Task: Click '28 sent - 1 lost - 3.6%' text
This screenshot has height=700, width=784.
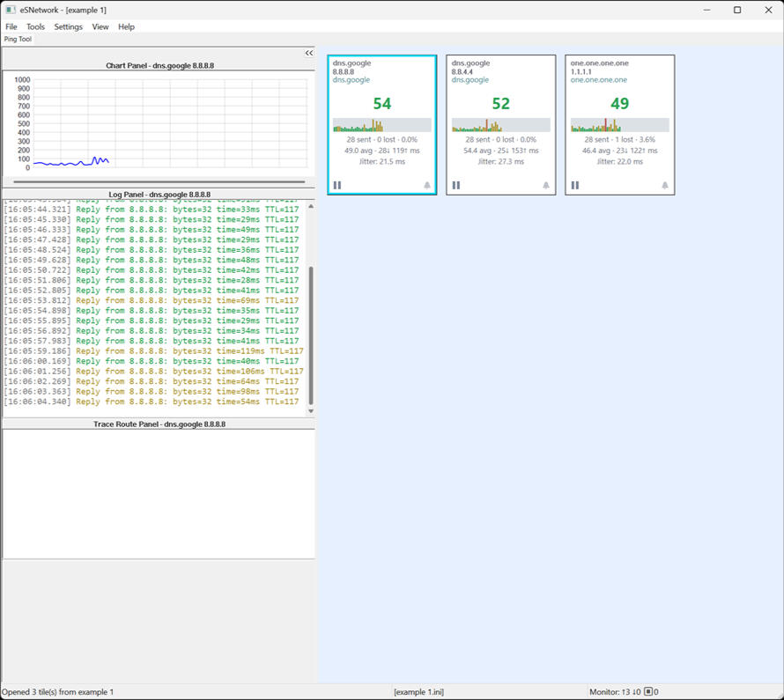Action: (619, 140)
